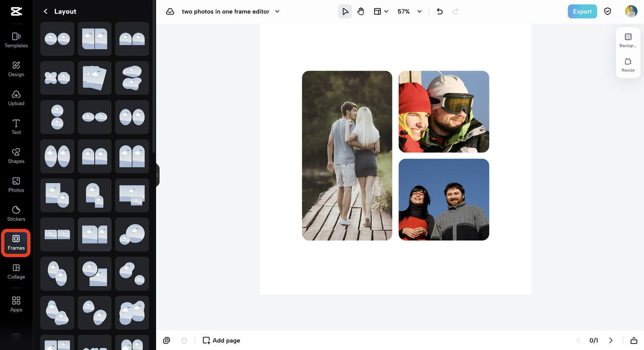This screenshot has width=644, height=350.
Task: Click the shield protection icon
Action: [608, 12]
